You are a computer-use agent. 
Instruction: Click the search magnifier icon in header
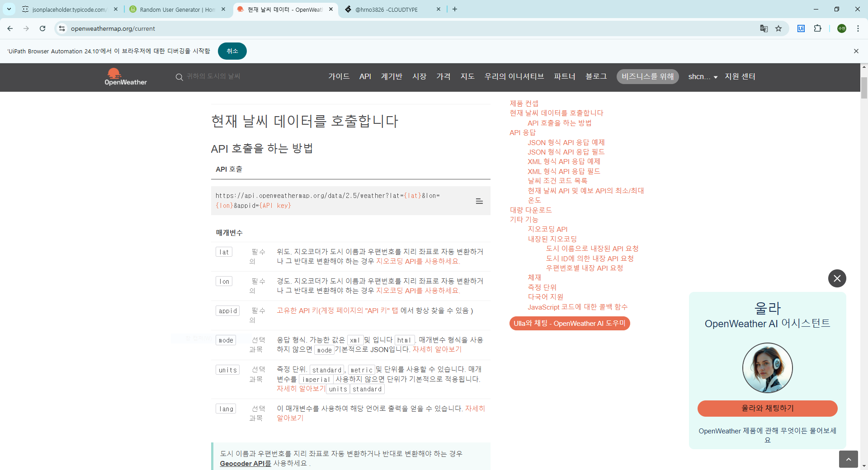(x=179, y=77)
